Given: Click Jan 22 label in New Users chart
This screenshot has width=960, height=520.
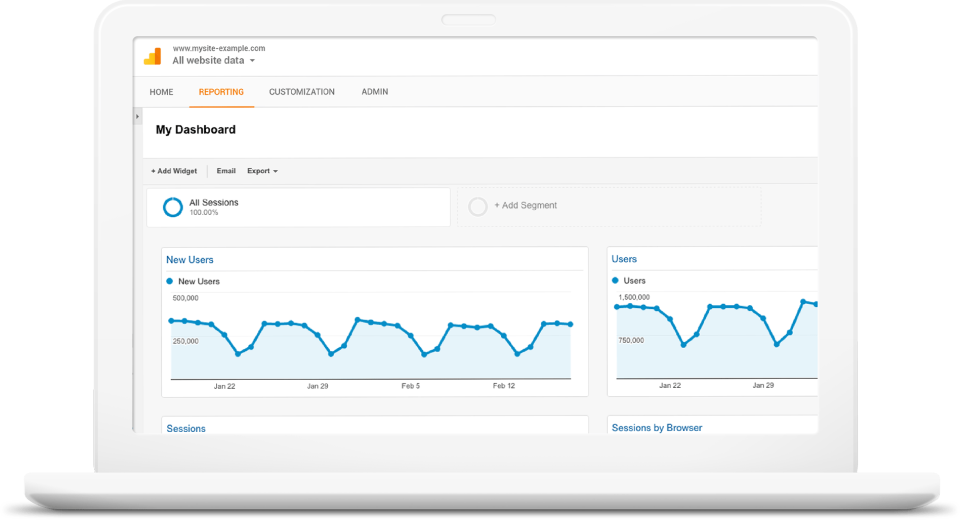Looking at the screenshot, I should [225, 386].
